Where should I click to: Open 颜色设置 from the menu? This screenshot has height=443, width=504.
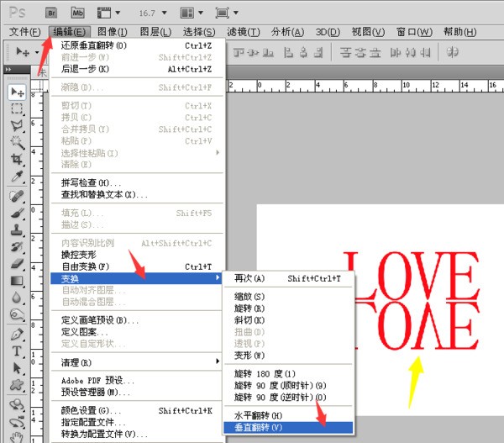point(136,410)
